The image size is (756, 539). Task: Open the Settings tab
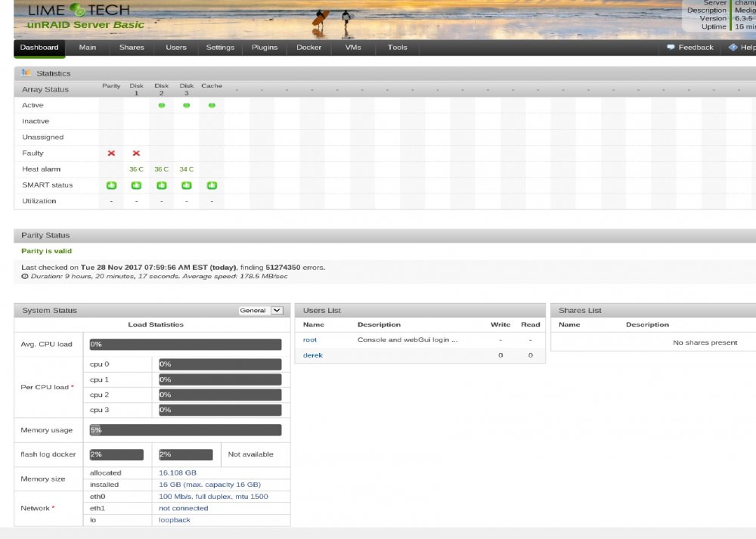[220, 47]
